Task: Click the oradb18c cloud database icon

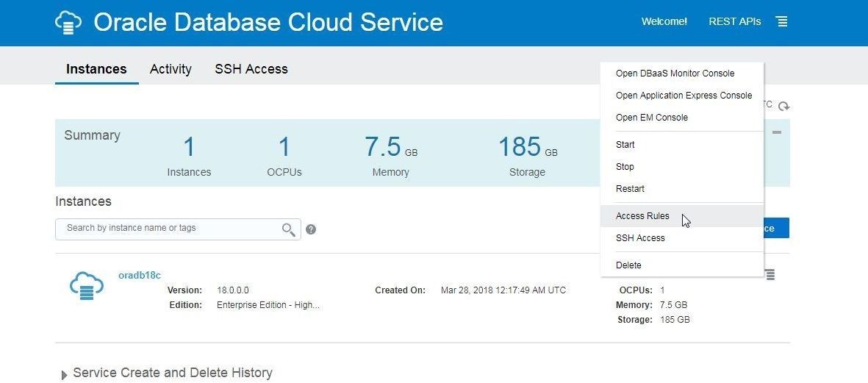Action: [x=86, y=286]
